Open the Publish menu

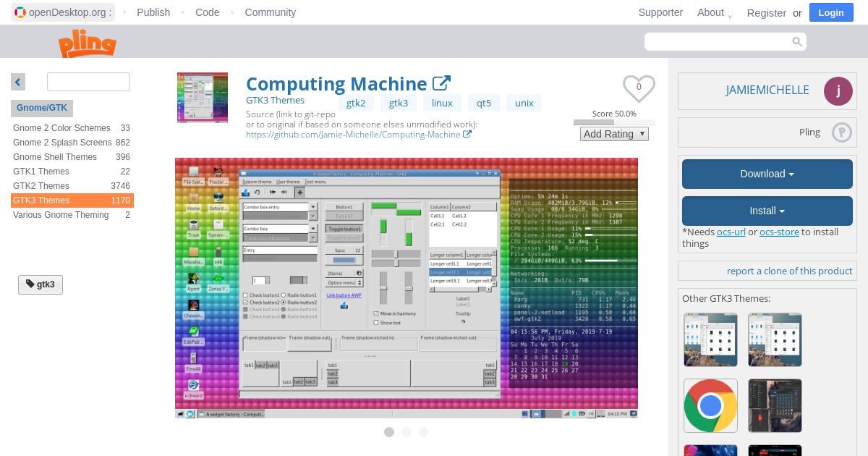point(153,12)
